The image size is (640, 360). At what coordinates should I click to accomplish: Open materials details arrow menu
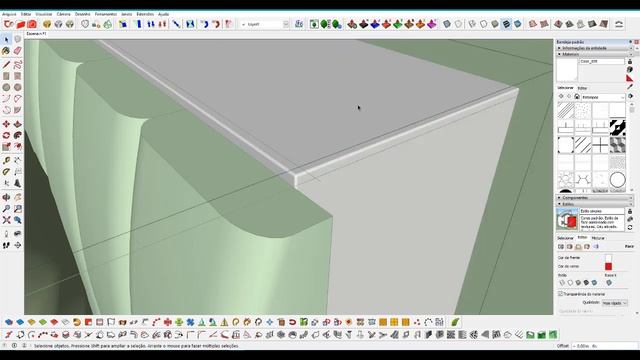tap(631, 96)
